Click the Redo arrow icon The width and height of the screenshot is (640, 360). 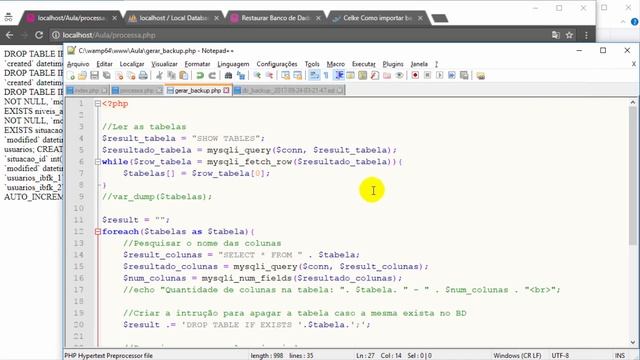tap(212, 76)
